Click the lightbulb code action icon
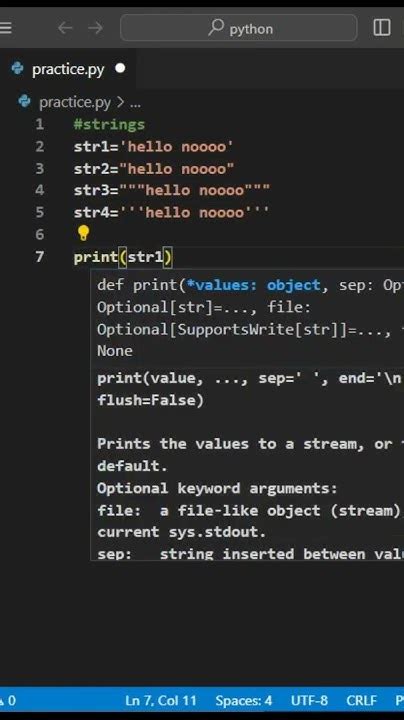The height and width of the screenshot is (720, 404). [x=83, y=234]
